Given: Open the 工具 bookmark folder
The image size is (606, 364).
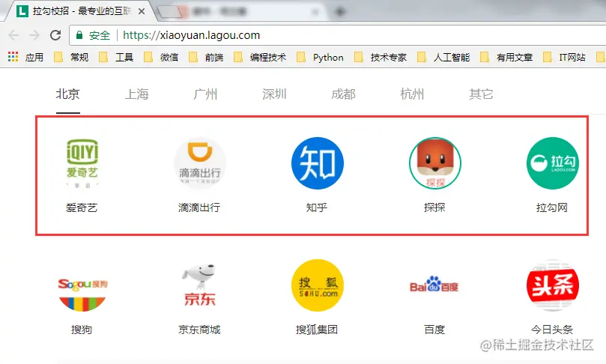Looking at the screenshot, I should (x=116, y=57).
